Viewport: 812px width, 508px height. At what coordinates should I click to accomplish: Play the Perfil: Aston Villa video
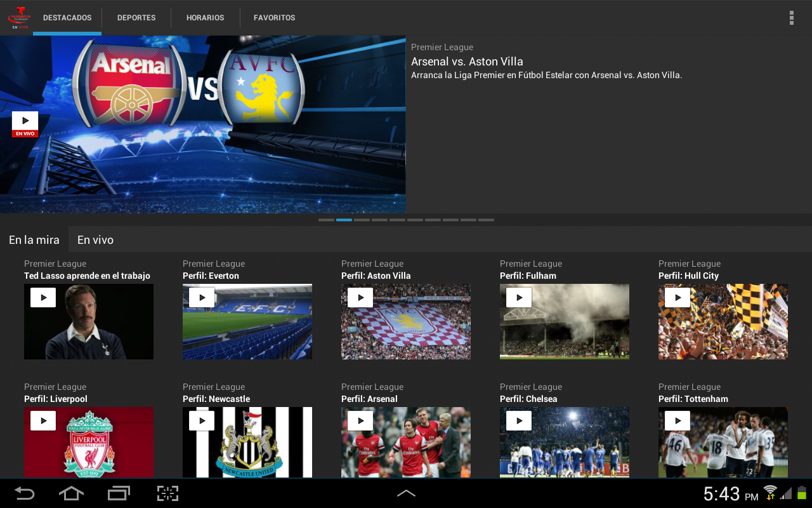360,297
